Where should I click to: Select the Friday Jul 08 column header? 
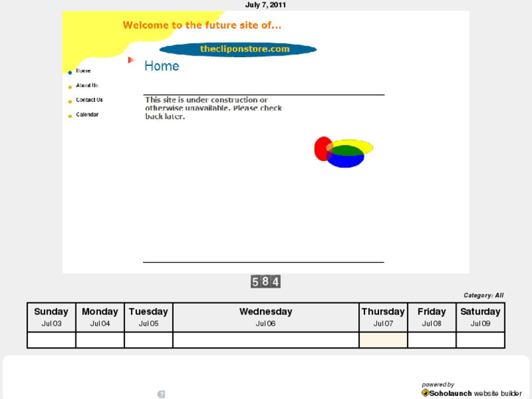pyautogui.click(x=432, y=317)
